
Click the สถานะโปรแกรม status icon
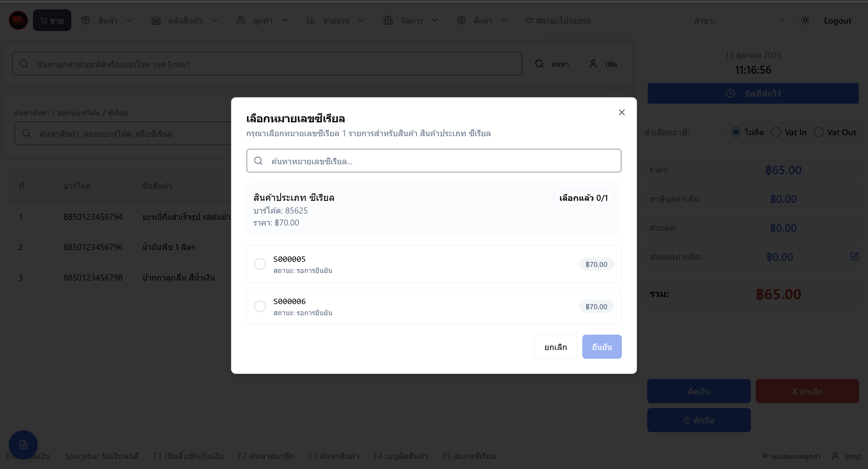(529, 21)
